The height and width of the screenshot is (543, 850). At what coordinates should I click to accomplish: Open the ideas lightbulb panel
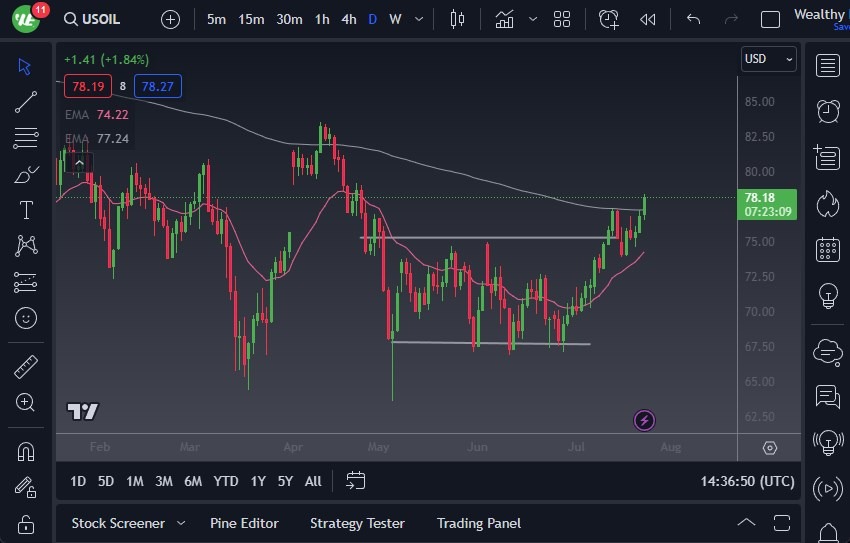827,296
